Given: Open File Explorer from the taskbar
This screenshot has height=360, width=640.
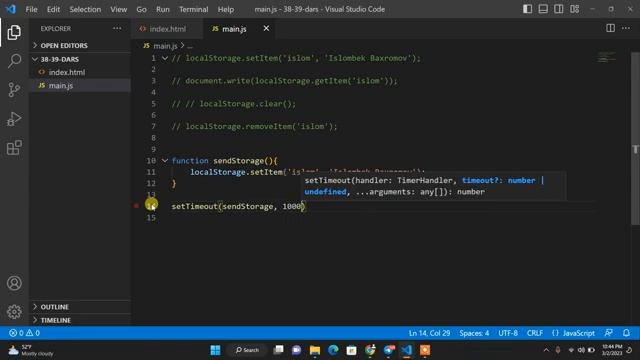Looking at the screenshot, I should pyautogui.click(x=315, y=350).
